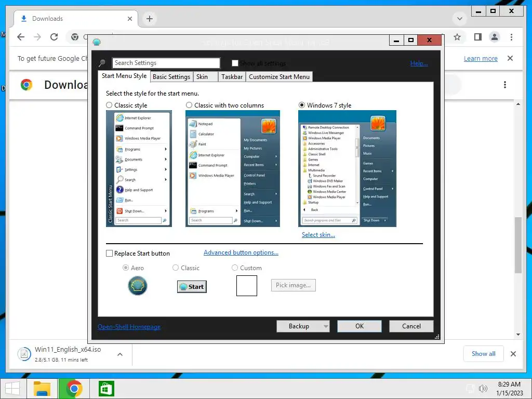Click Chrome back arrow
Screen dimensions: 532x399
pyautogui.click(x=21, y=37)
